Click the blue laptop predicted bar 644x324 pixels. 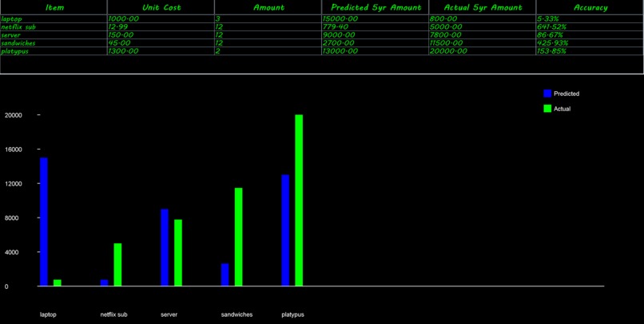[x=44, y=222]
